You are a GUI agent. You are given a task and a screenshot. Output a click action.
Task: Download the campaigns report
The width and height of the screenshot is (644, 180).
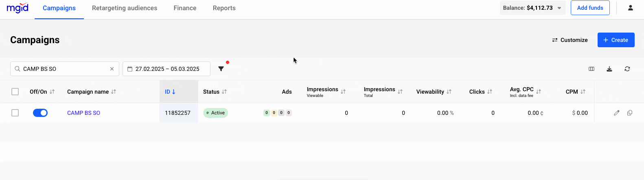point(609,69)
